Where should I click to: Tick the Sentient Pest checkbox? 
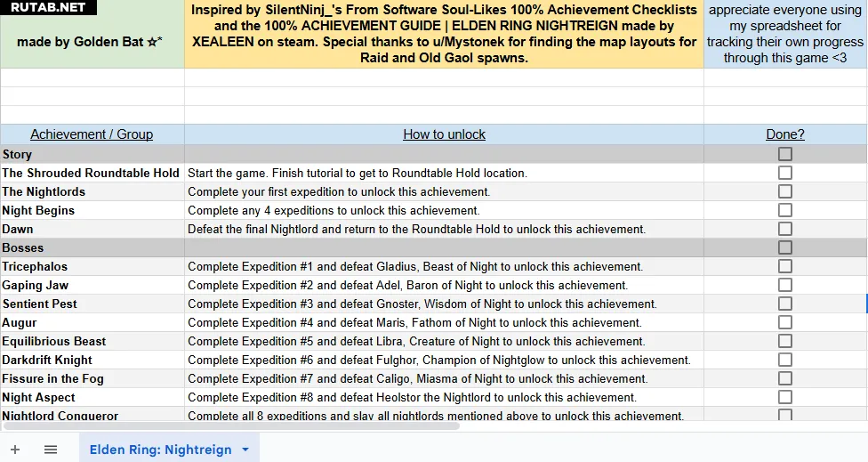coord(785,304)
